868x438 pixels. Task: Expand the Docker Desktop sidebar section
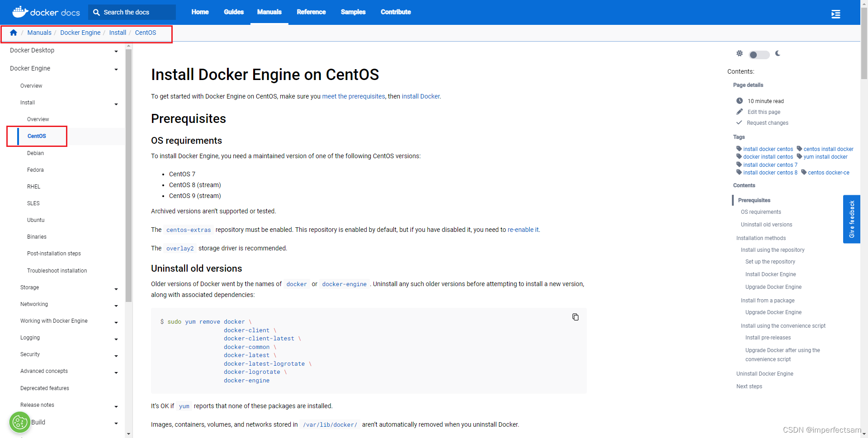(116, 52)
